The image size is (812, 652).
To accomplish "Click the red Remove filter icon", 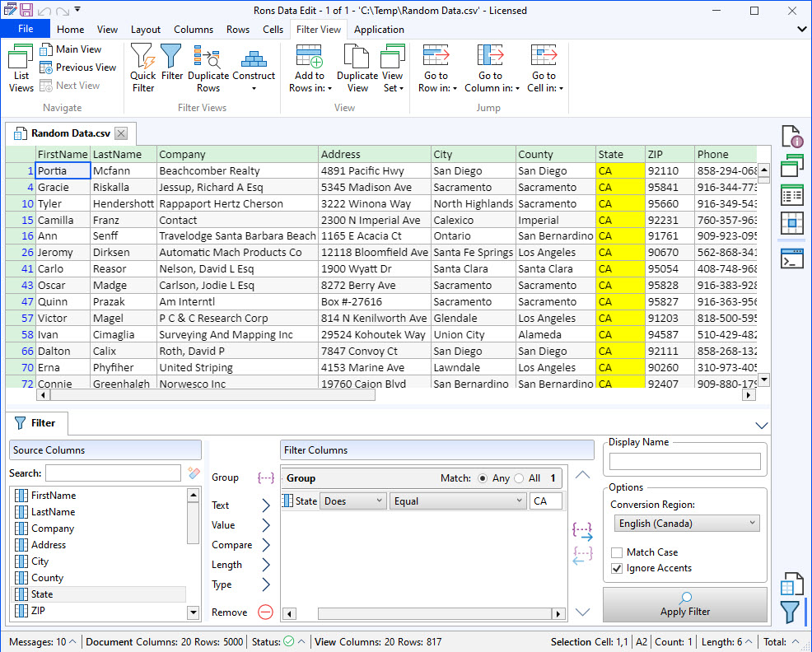I will pyautogui.click(x=265, y=612).
